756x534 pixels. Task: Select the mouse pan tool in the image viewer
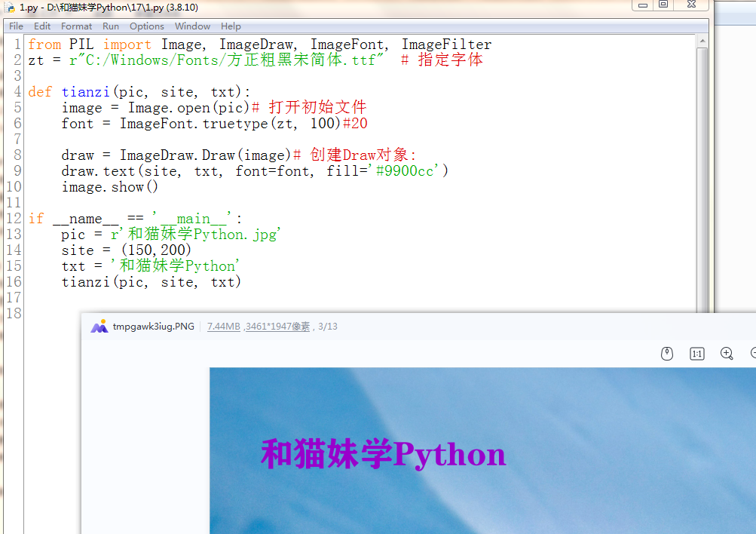click(666, 352)
